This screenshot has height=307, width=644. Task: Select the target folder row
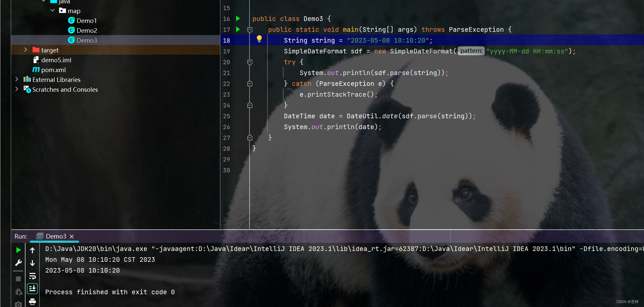116,50
